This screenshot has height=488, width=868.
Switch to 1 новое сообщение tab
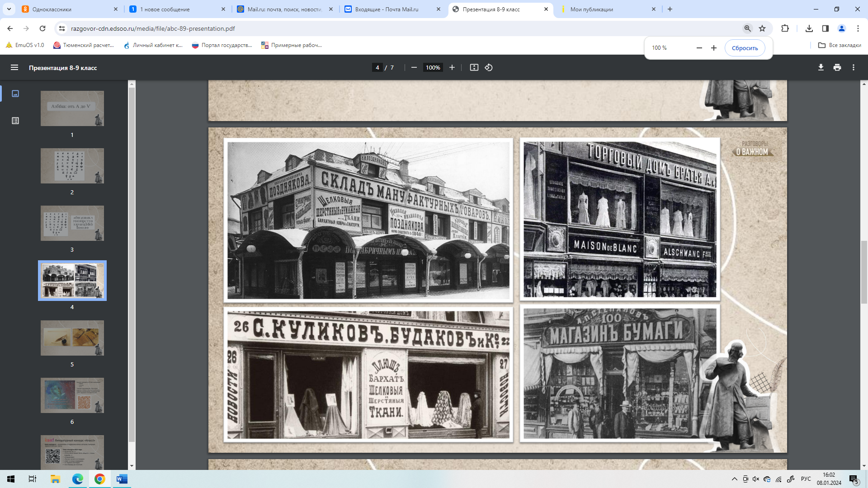tap(178, 9)
